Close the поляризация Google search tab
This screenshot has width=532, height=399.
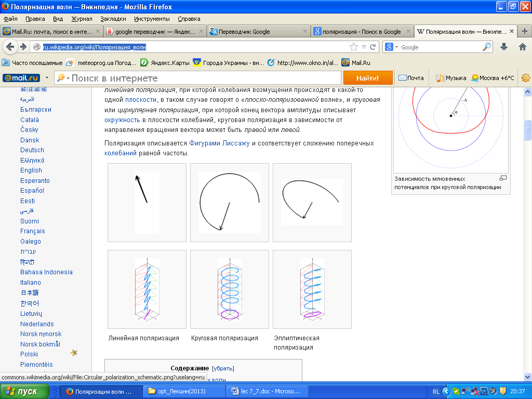408,31
